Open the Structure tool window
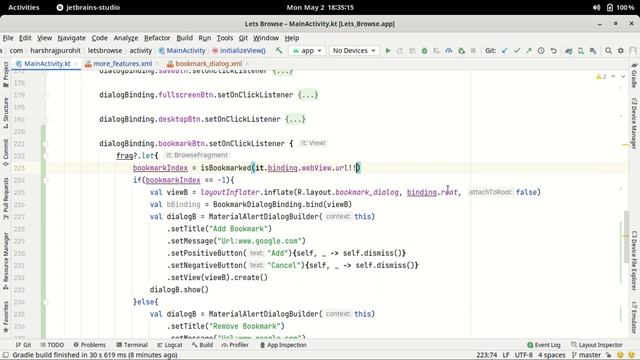640x360 pixels. [6, 113]
